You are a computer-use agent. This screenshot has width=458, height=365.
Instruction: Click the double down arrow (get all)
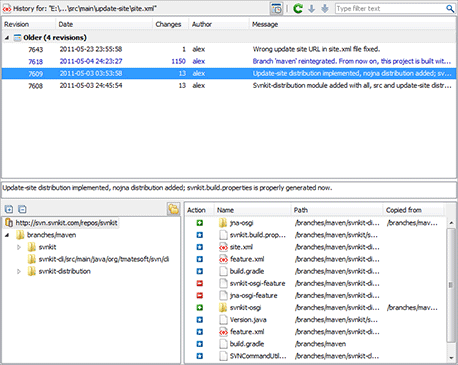pyautogui.click(x=325, y=9)
